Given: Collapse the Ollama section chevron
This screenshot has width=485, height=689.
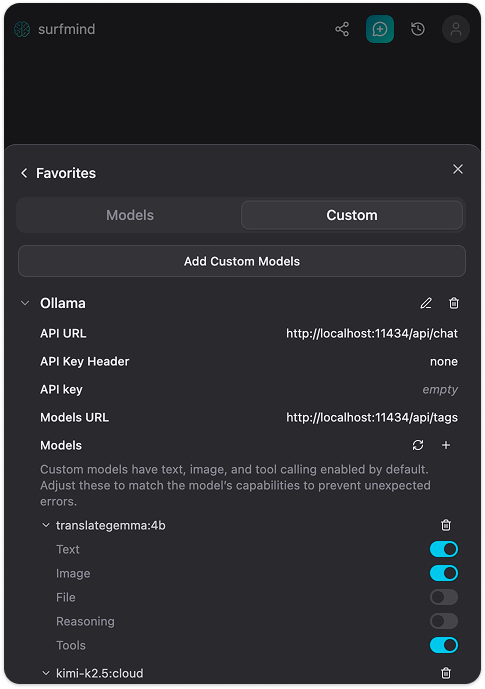Looking at the screenshot, I should 25,303.
